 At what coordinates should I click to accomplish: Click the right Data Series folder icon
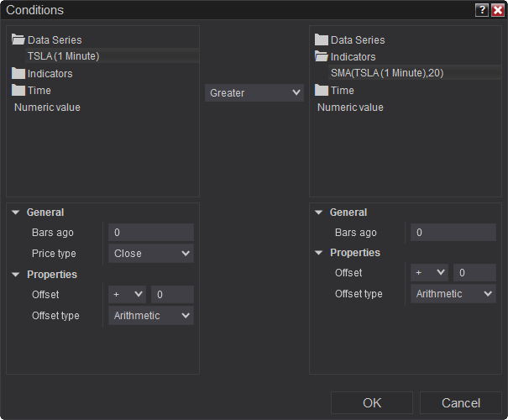pyautogui.click(x=322, y=39)
